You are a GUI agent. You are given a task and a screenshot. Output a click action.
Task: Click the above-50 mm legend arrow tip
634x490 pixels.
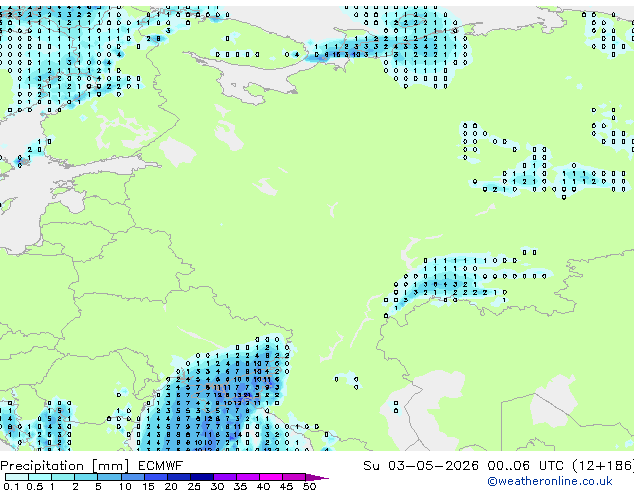click(317, 478)
